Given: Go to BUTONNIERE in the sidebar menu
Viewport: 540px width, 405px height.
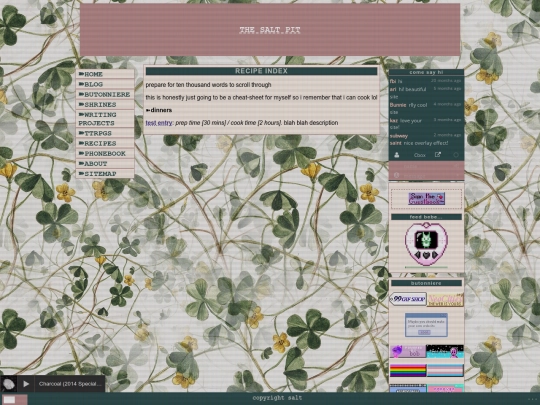Looking at the screenshot, I should [105, 94].
